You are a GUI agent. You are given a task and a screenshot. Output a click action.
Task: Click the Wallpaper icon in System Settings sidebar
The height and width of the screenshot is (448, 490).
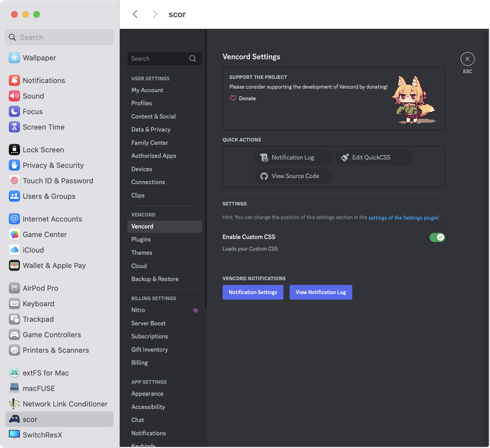(14, 58)
